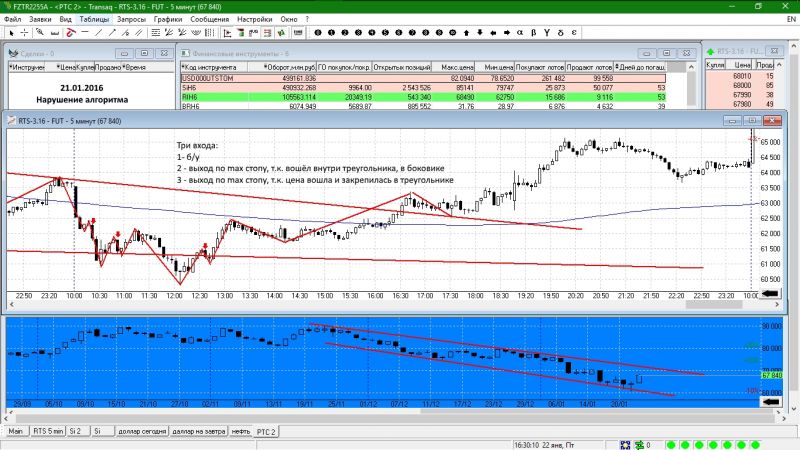
Task: Select the arcs drawing tool
Action: coord(195,33)
